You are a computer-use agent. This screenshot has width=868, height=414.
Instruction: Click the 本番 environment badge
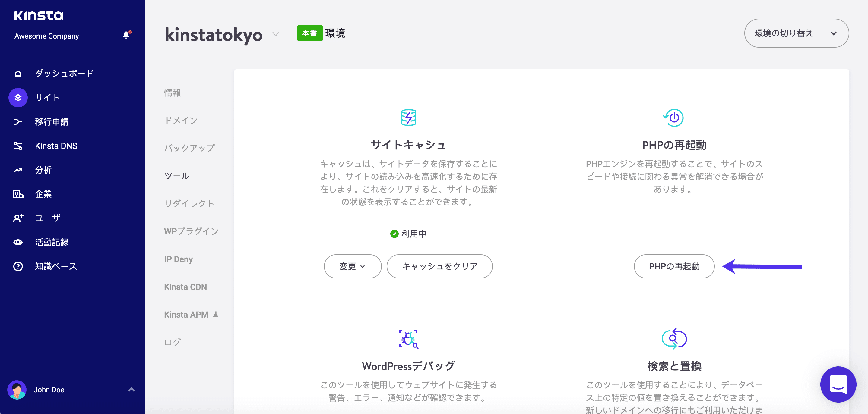(309, 33)
